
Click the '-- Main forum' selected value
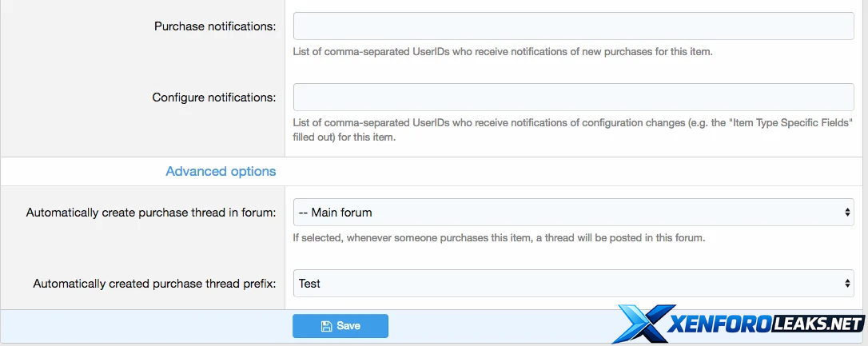[x=335, y=213]
